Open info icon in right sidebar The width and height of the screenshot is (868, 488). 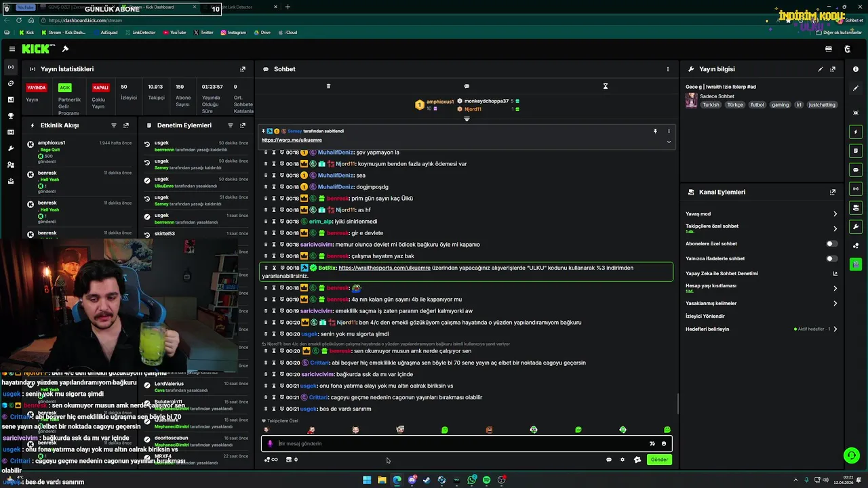click(x=856, y=69)
